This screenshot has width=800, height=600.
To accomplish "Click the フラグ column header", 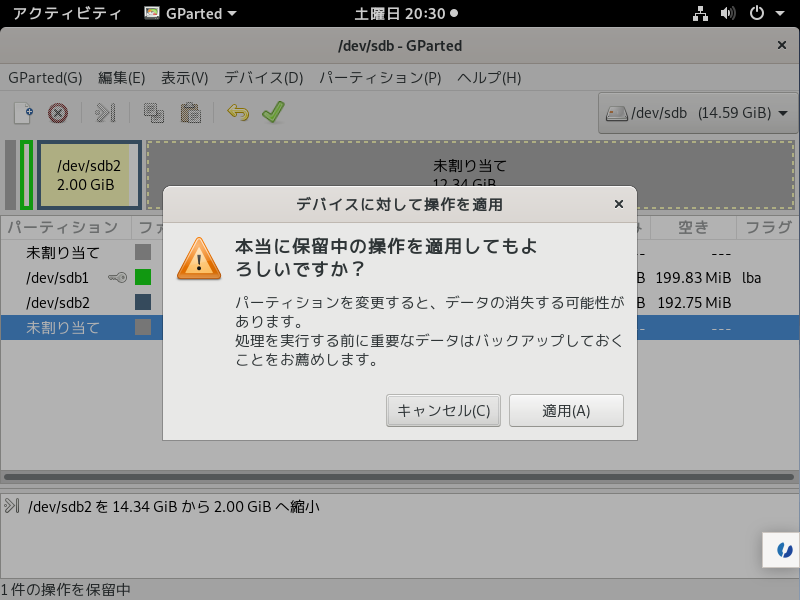I will [x=768, y=228].
